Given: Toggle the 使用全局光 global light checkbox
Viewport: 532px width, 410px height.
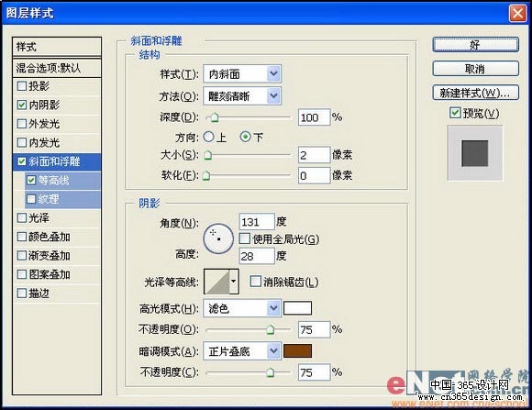Looking at the screenshot, I should pos(244,238).
